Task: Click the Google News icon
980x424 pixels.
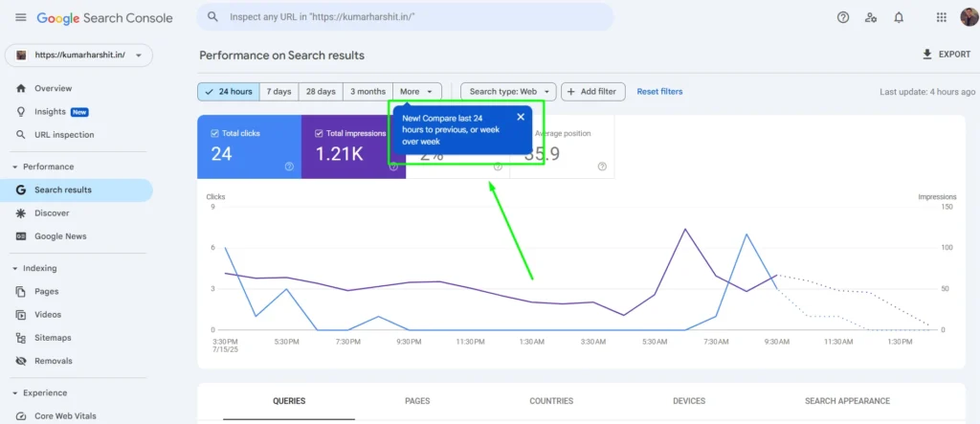Action: pyautogui.click(x=21, y=236)
